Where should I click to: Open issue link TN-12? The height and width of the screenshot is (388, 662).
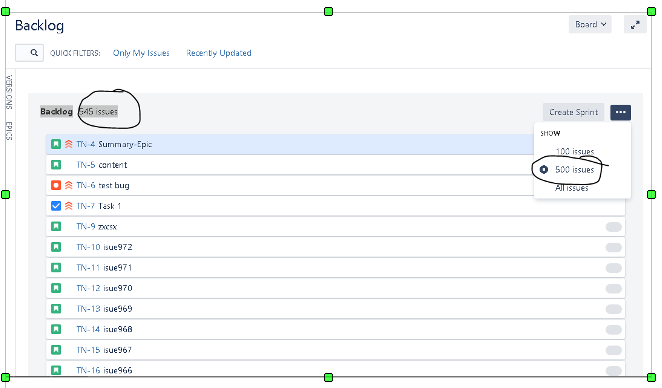[88, 288]
